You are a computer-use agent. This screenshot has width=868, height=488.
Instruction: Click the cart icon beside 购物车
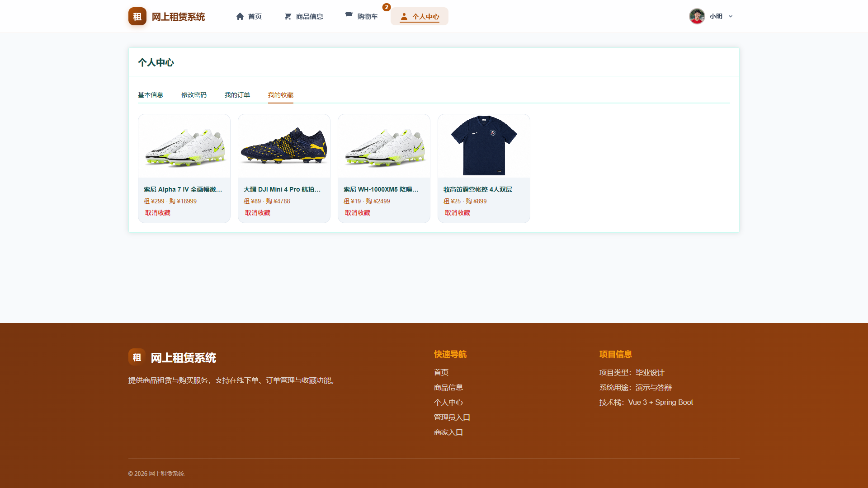[349, 14]
